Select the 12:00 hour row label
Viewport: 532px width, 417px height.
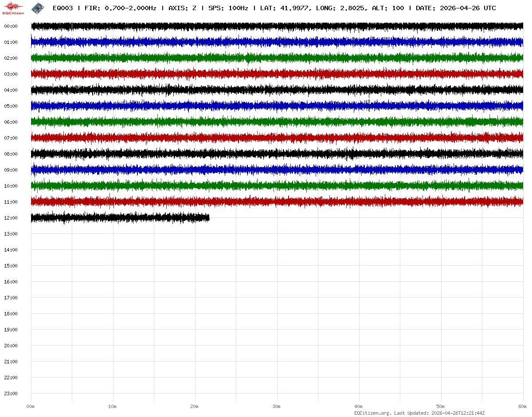(11, 218)
